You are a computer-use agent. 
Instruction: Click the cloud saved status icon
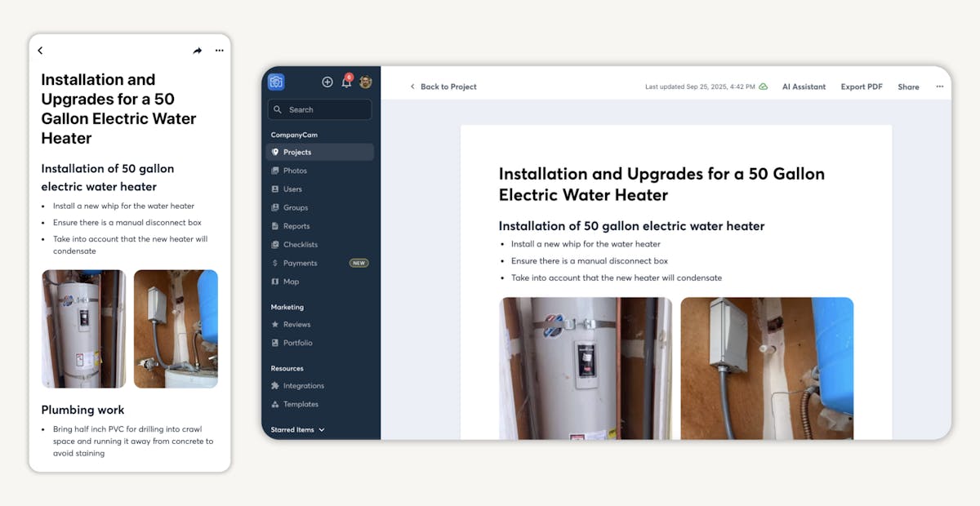(763, 87)
